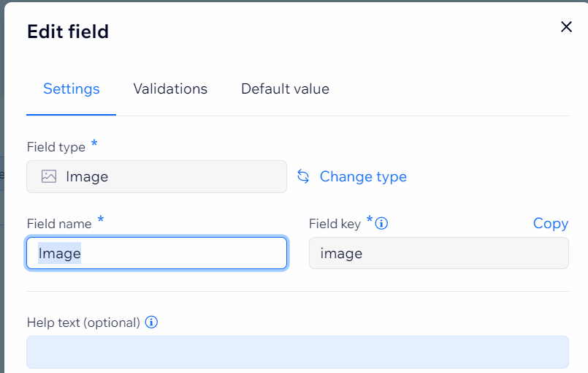
Task: Click into the Help text input
Action: (297, 352)
